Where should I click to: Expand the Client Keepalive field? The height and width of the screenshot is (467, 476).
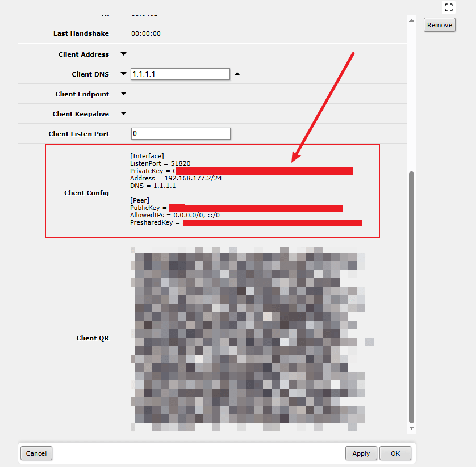tap(123, 113)
